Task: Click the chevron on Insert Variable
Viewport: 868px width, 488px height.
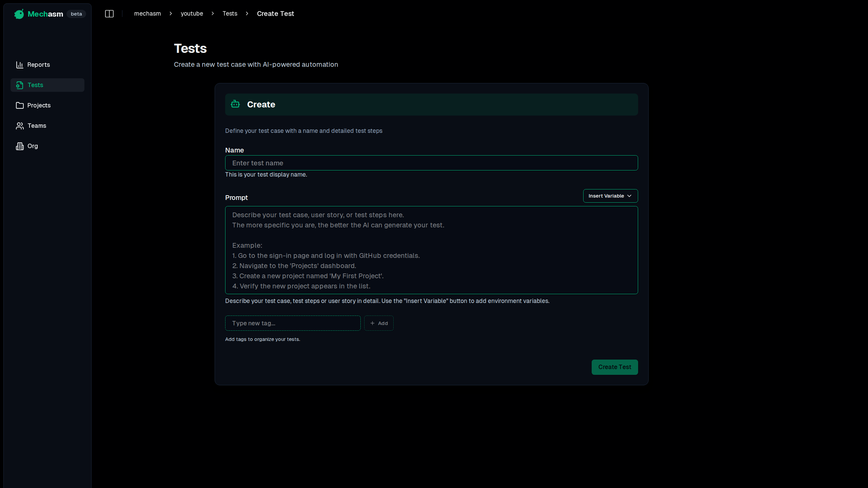Action: pos(629,196)
